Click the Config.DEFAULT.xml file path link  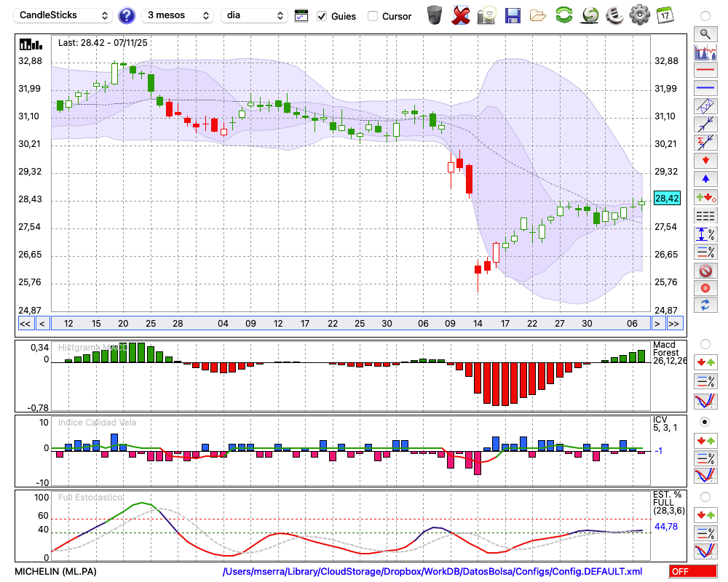(x=432, y=571)
